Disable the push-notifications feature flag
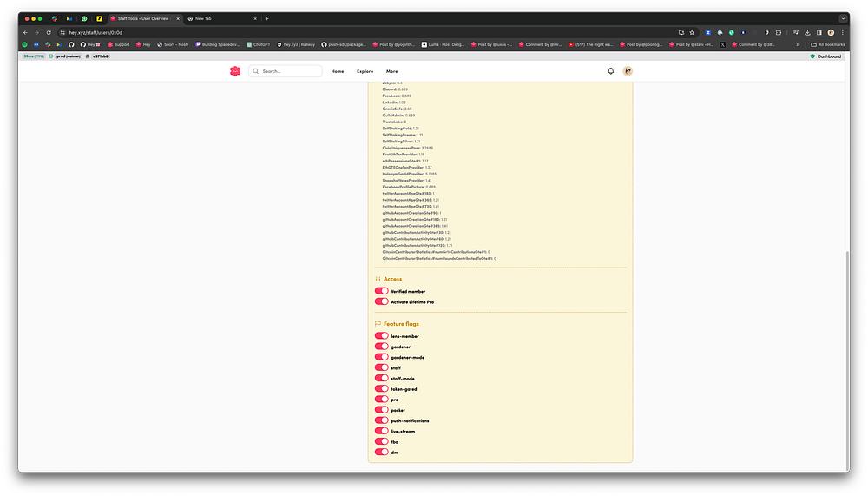 click(381, 420)
